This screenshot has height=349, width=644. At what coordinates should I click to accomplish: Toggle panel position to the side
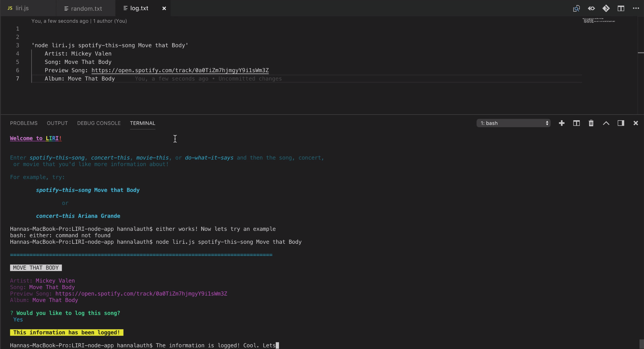click(621, 123)
